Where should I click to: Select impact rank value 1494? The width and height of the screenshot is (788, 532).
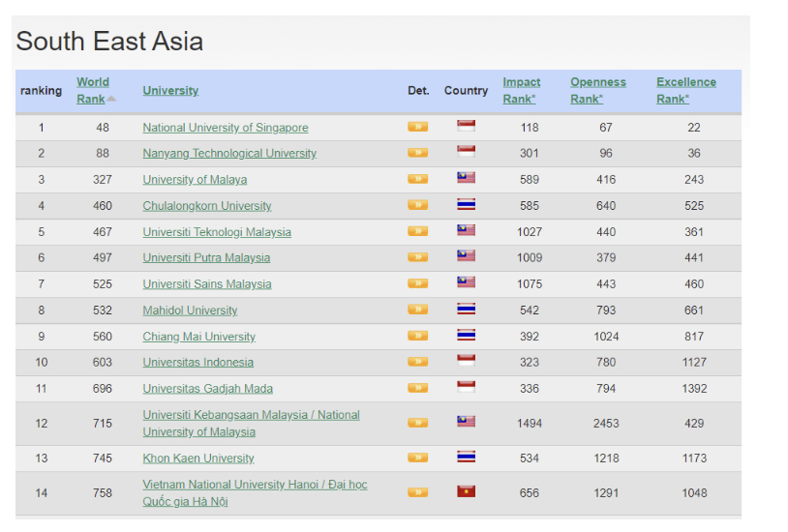[530, 423]
